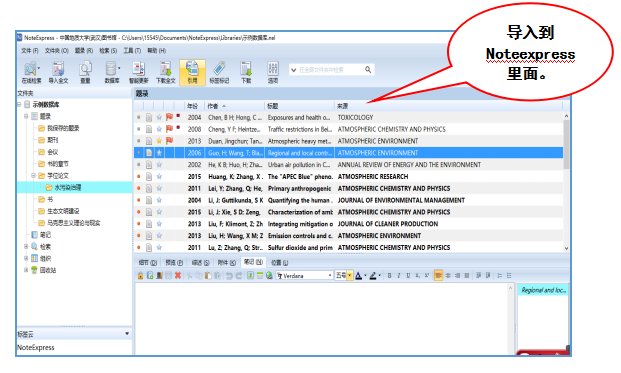Click the lock icon in notes toolbar
The image size is (621, 373).
coord(140,276)
